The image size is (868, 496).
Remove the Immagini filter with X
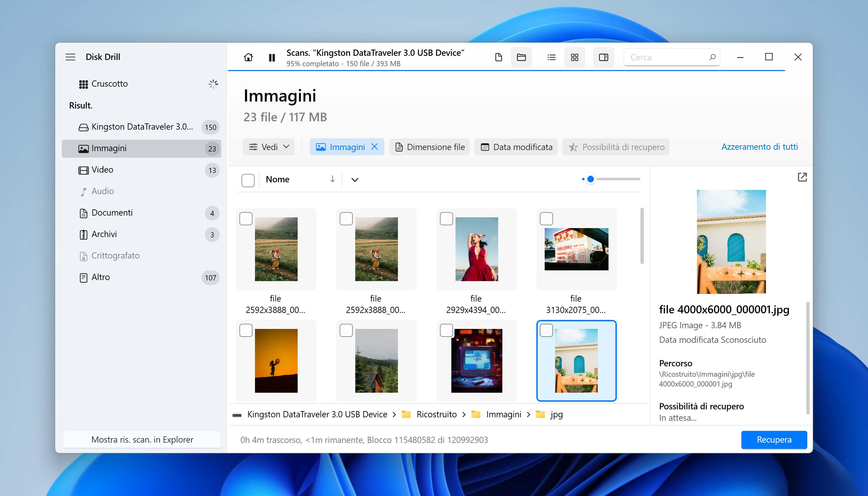[375, 147]
